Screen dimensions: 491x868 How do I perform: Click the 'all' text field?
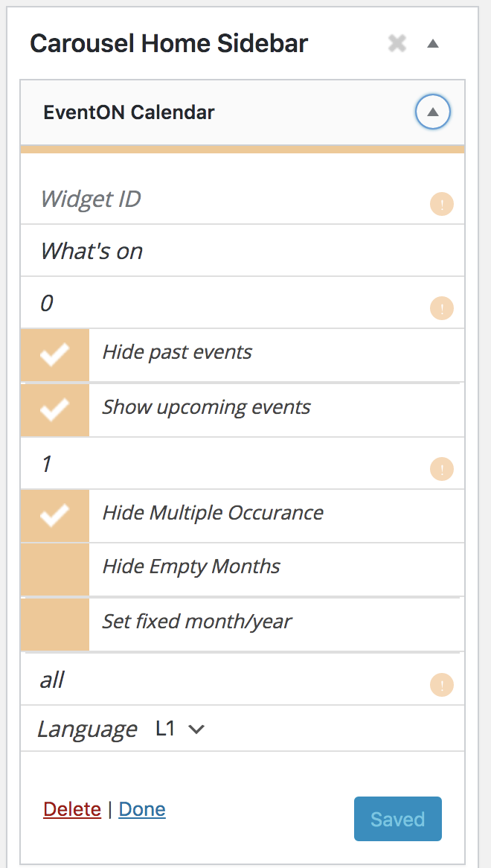click(x=223, y=680)
